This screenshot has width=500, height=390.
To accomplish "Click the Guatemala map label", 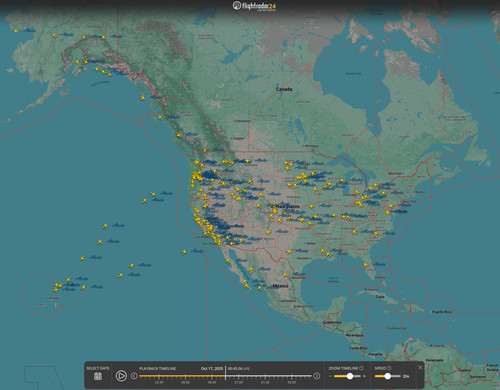I will click(332, 322).
